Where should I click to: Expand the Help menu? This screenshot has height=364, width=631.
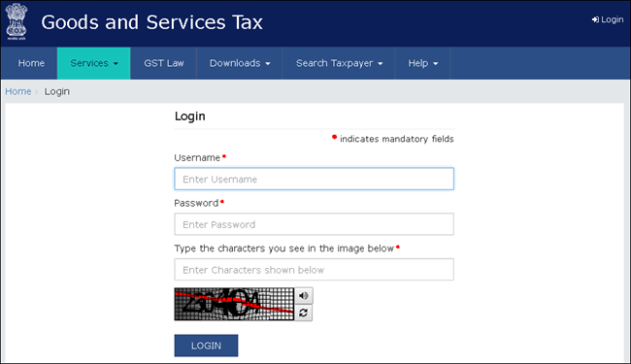pos(422,63)
